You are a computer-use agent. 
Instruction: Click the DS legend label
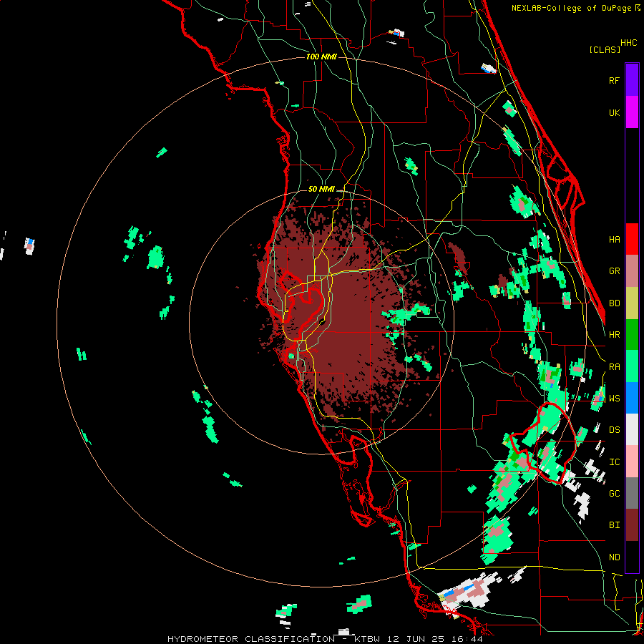coord(614,430)
